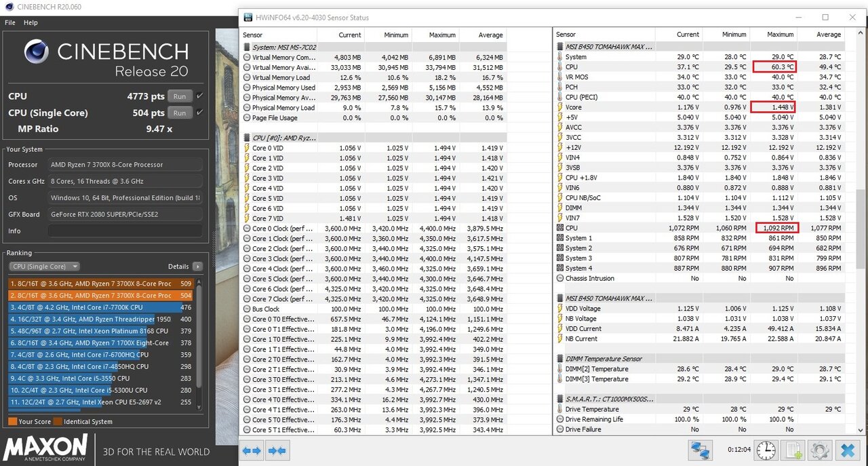Click the icon beside Core 7 Clock row
Screen dimensions: 868x466
pos(247,298)
